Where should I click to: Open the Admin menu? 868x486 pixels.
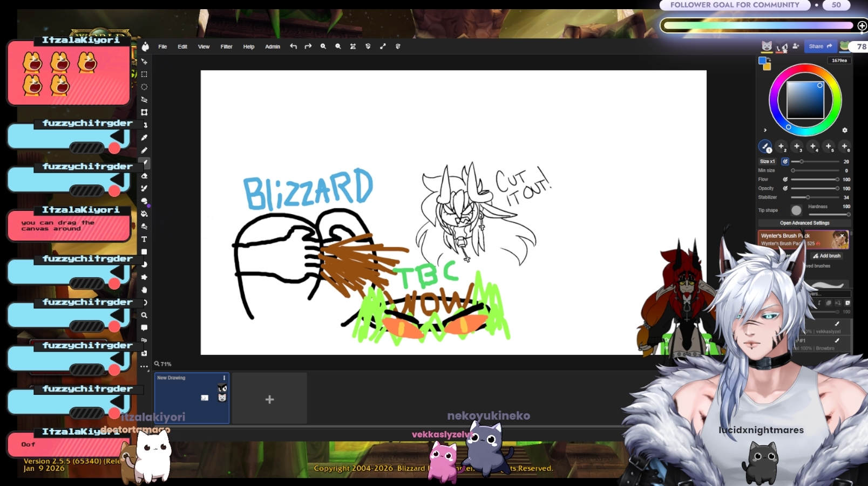(x=273, y=46)
